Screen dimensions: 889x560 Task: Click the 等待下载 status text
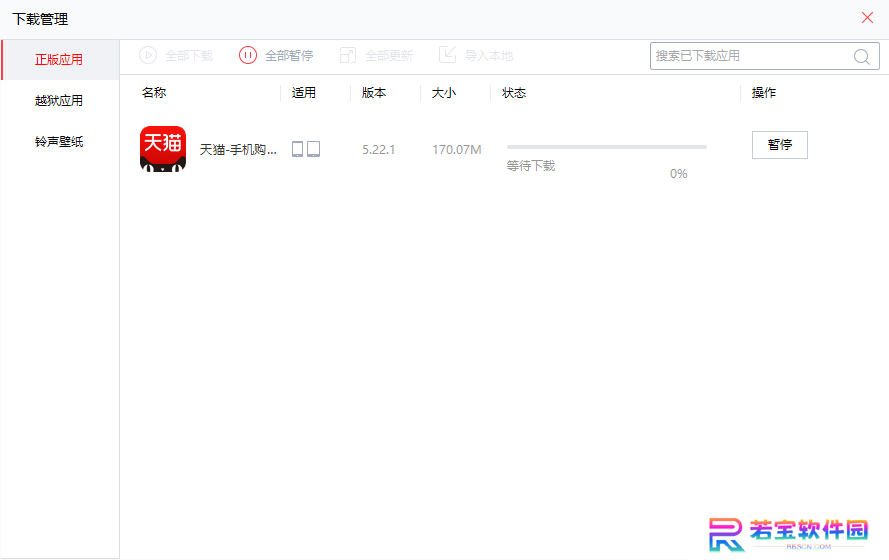[531, 166]
